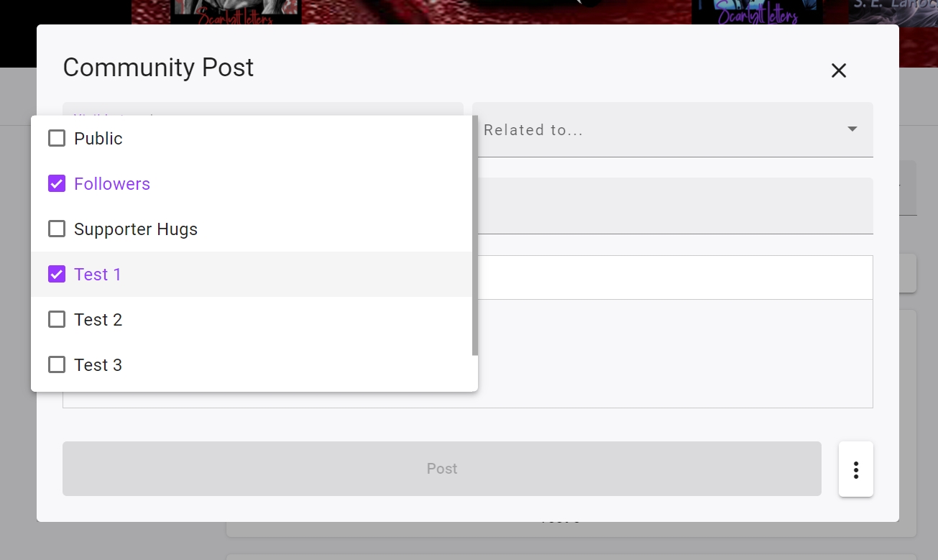Uncheck the Test 1 option
The width and height of the screenshot is (938, 560).
[x=57, y=274]
